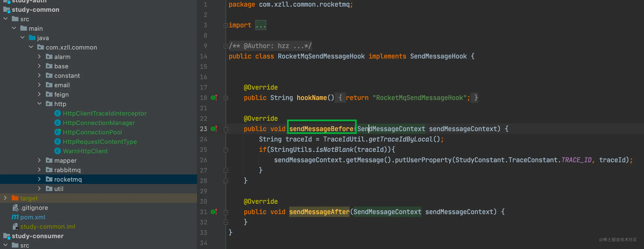This screenshot has width=644, height=249.
Task: Expand the target folder
Action: click(x=5, y=198)
